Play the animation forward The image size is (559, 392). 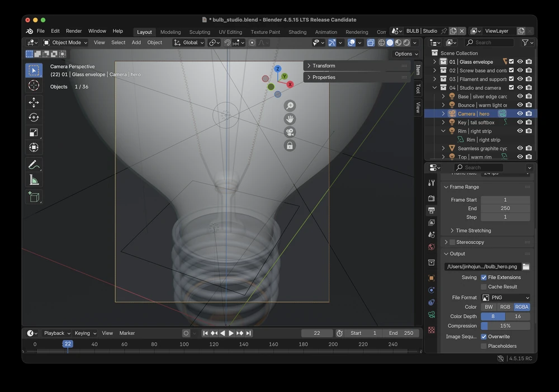(x=231, y=333)
